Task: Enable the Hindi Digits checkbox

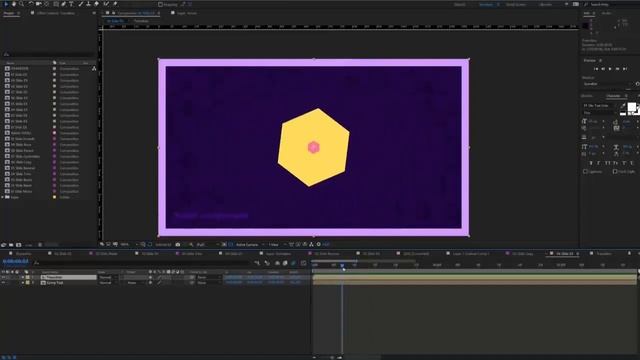Action: (x=615, y=171)
